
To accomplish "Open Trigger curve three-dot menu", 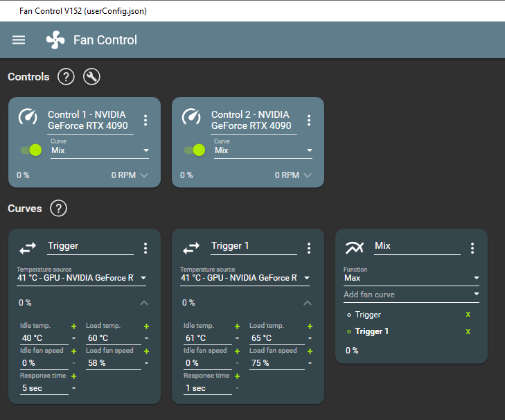I will 145,248.
